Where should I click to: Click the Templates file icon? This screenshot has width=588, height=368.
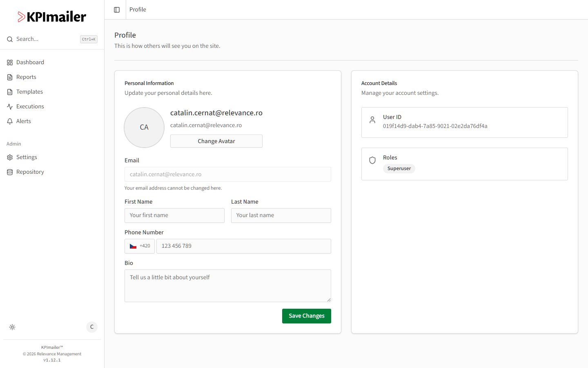pos(10,92)
